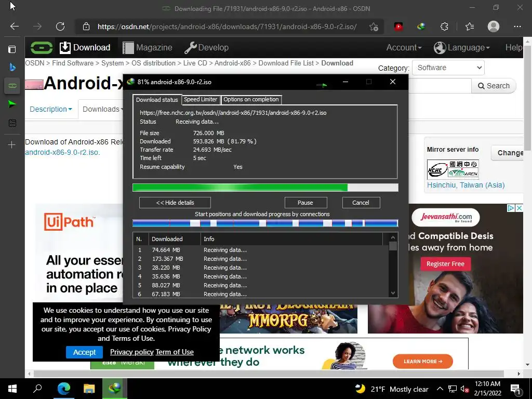Open Help in the OSDN navbar
Image resolution: width=532 pixels, height=399 pixels.
pos(514,47)
